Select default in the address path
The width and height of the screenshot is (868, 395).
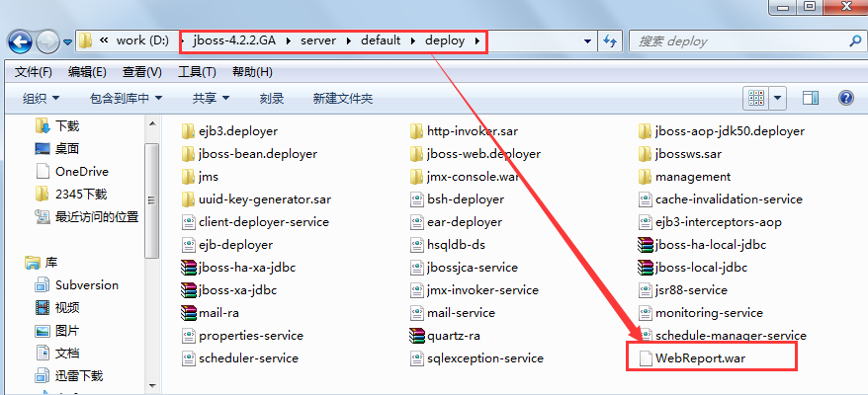[x=381, y=40]
